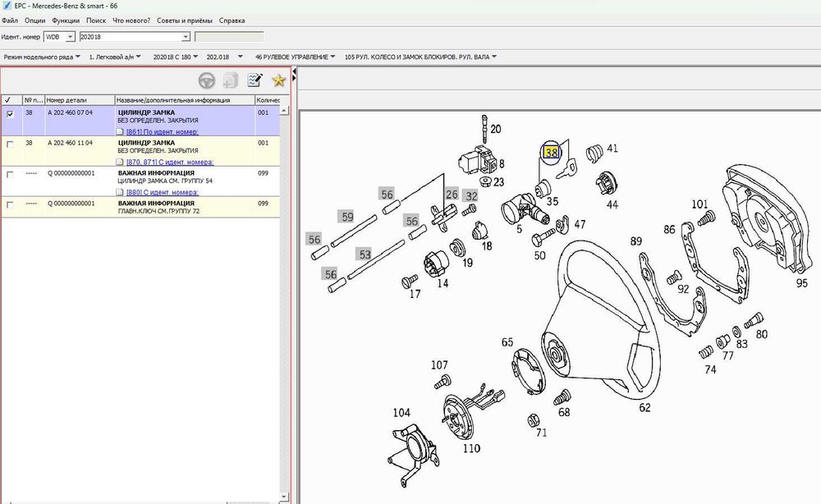
Task: Check the checkbox for part A 202 460 11 04
Action: (10, 144)
